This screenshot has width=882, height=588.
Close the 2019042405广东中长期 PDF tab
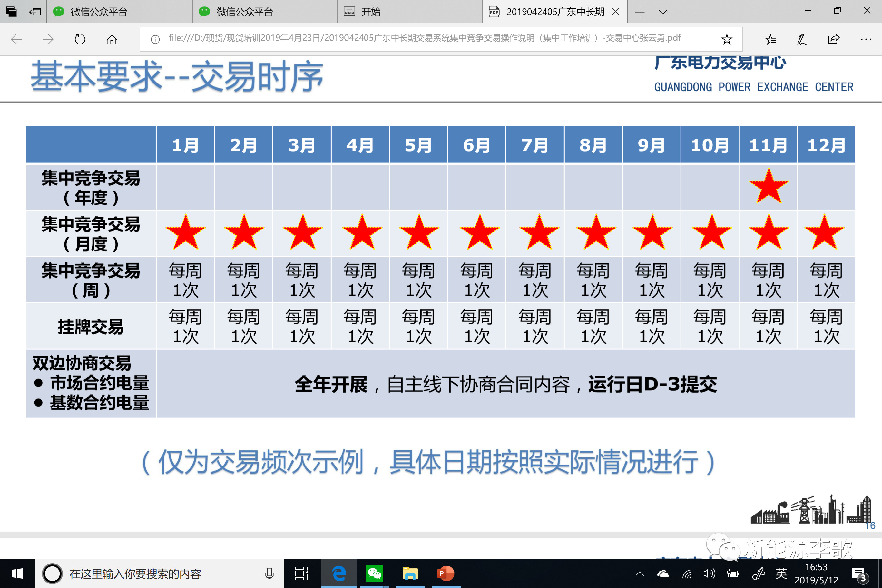click(x=616, y=12)
